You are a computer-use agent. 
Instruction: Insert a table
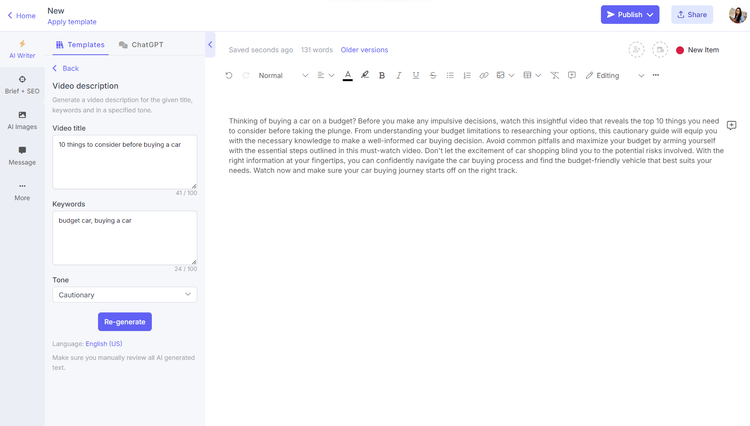(527, 76)
